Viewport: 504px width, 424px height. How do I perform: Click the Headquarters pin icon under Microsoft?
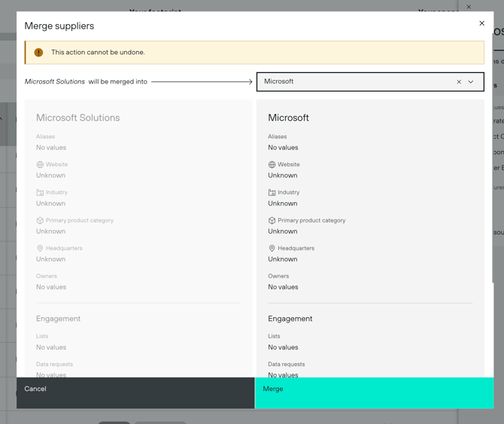[272, 248]
